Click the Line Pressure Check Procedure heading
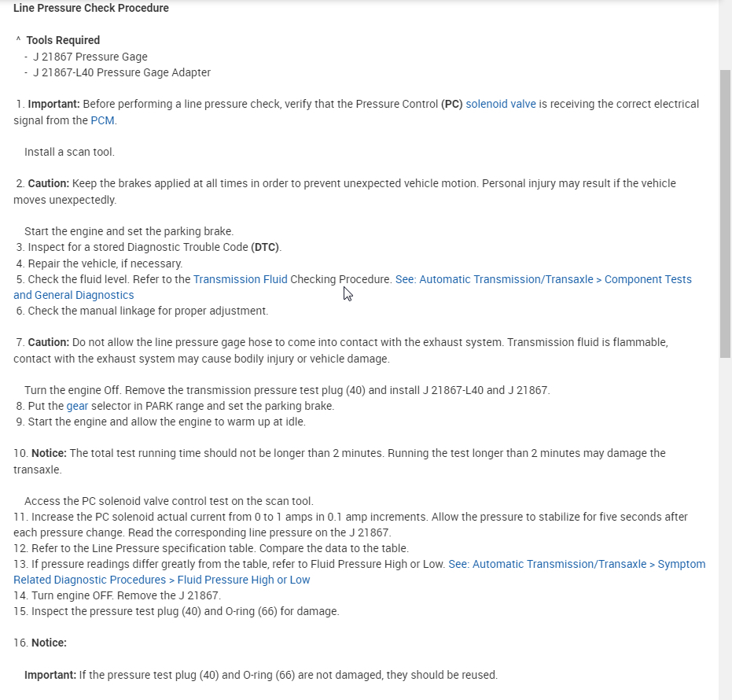Screen dimensions: 732x700 (x=91, y=9)
